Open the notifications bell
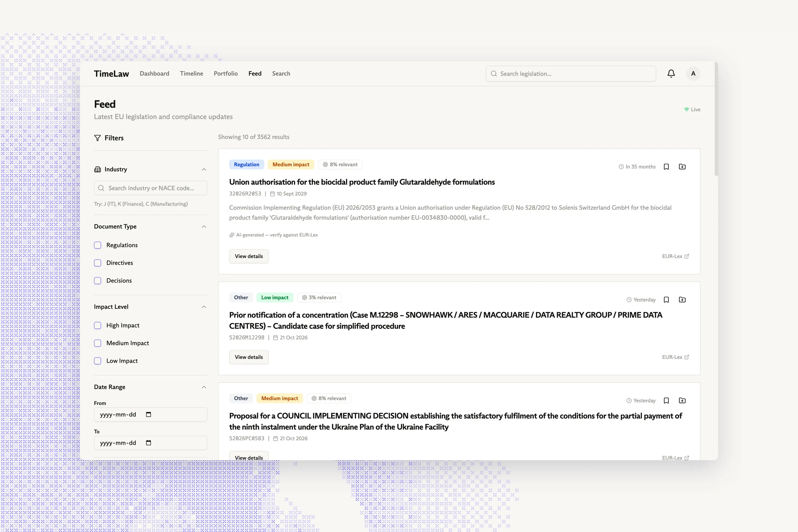The image size is (798, 532). click(671, 74)
